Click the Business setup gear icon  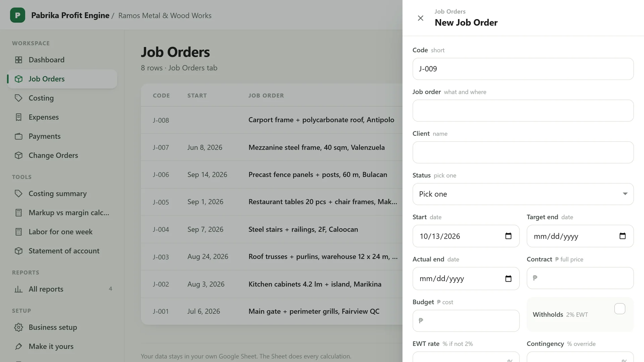tap(19, 327)
